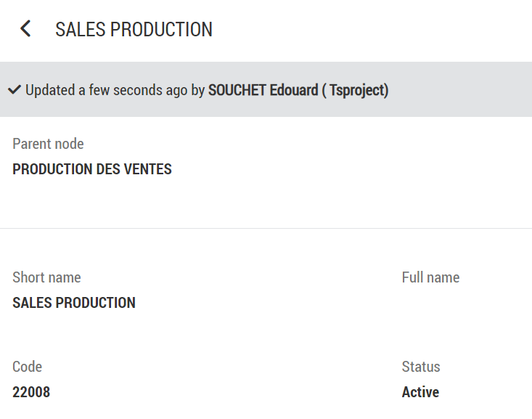Click the Full name label

pyautogui.click(x=430, y=277)
